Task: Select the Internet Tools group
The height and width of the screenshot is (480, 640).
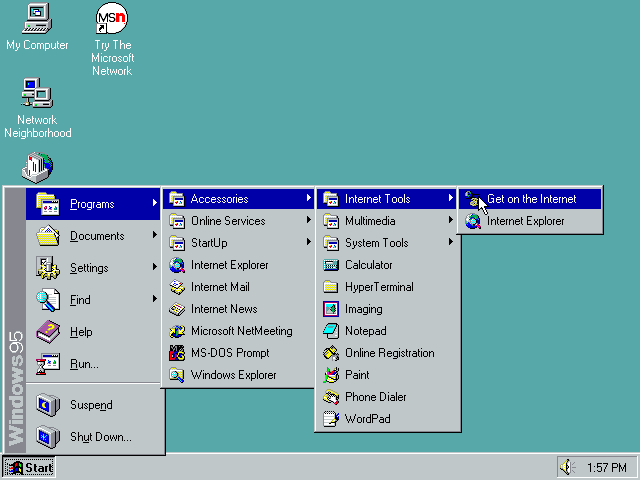Action: tap(388, 199)
